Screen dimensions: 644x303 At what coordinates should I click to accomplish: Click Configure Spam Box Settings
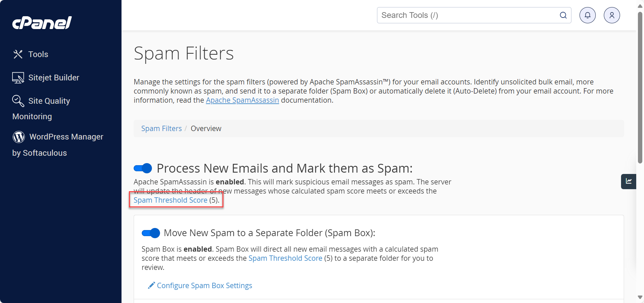(x=204, y=285)
